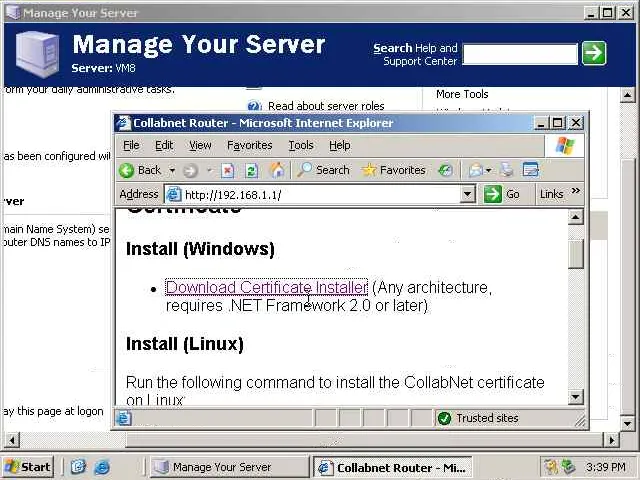This screenshot has width=640, height=480.
Task: Click the Install (Linux) heading text
Action: point(185,344)
